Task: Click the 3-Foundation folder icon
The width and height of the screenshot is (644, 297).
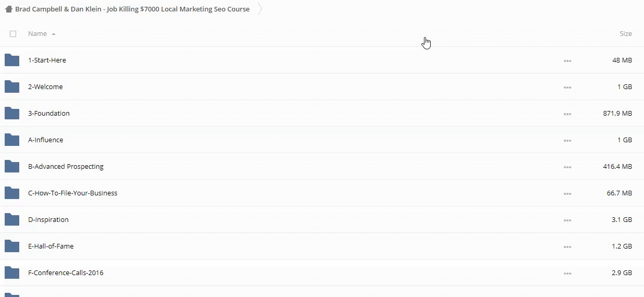Action: (x=12, y=113)
